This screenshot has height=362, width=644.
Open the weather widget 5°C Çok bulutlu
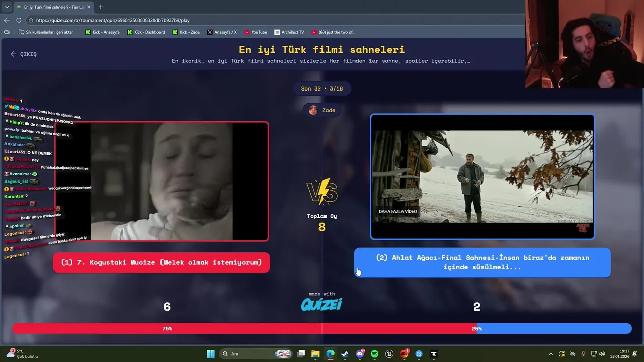click(23, 354)
